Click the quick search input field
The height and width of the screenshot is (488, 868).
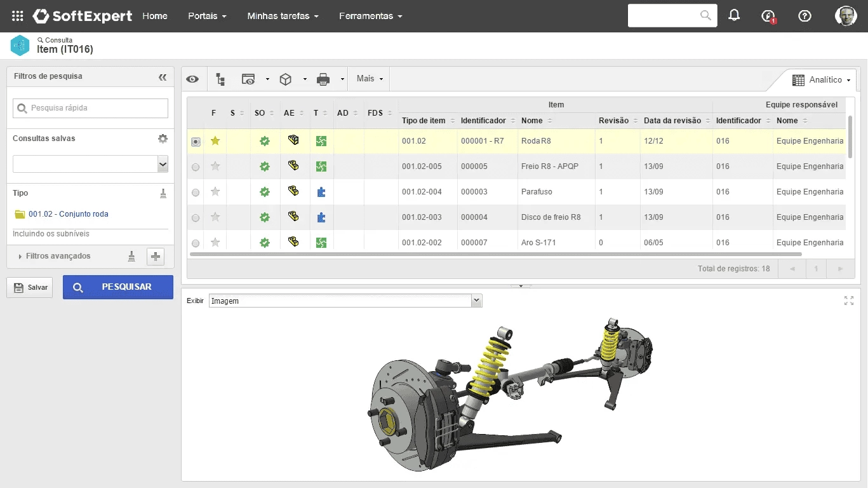(x=90, y=108)
